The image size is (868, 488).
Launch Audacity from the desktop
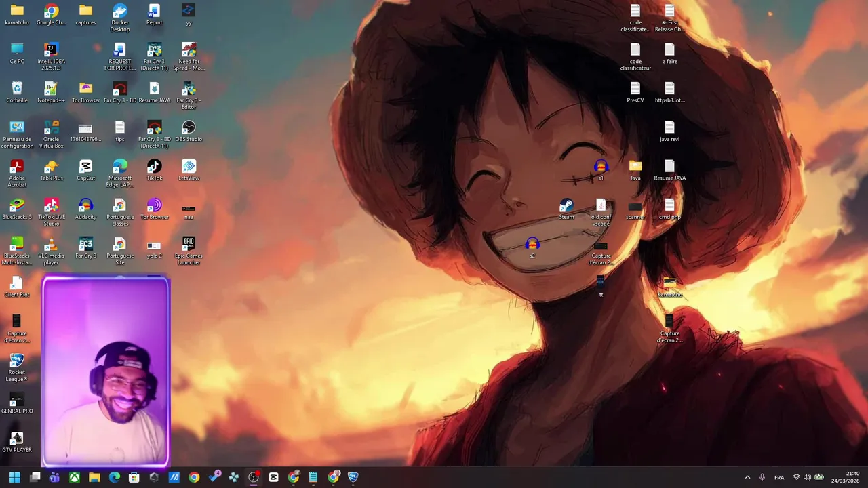85,209
